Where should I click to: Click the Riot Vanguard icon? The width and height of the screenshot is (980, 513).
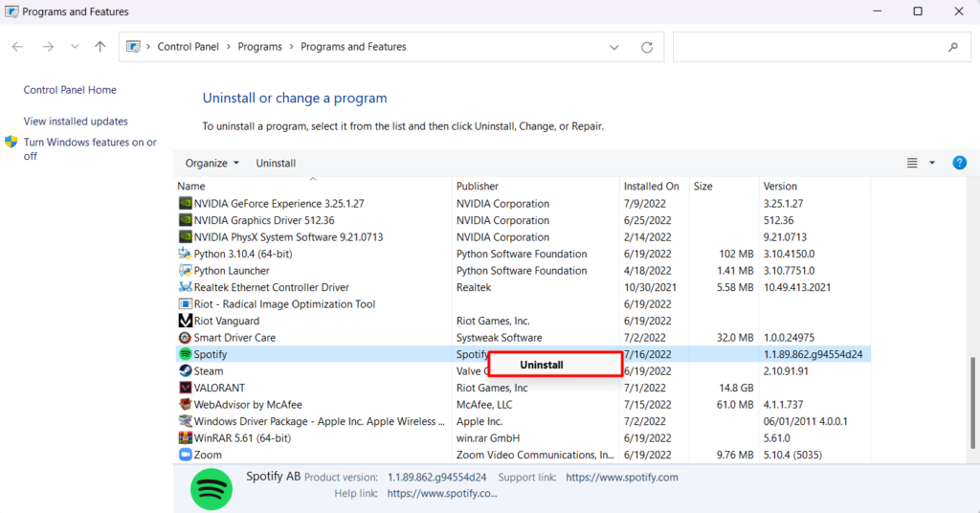pos(186,321)
